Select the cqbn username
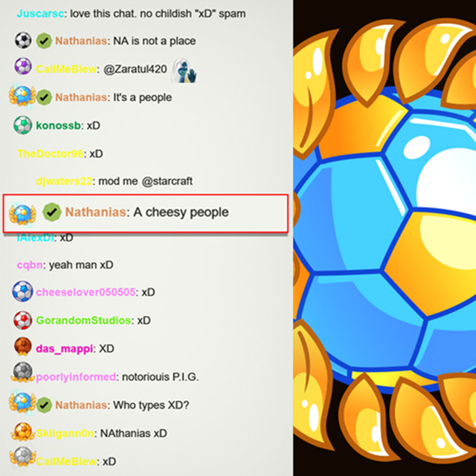Viewport: 476px width, 476px height. [x=30, y=265]
